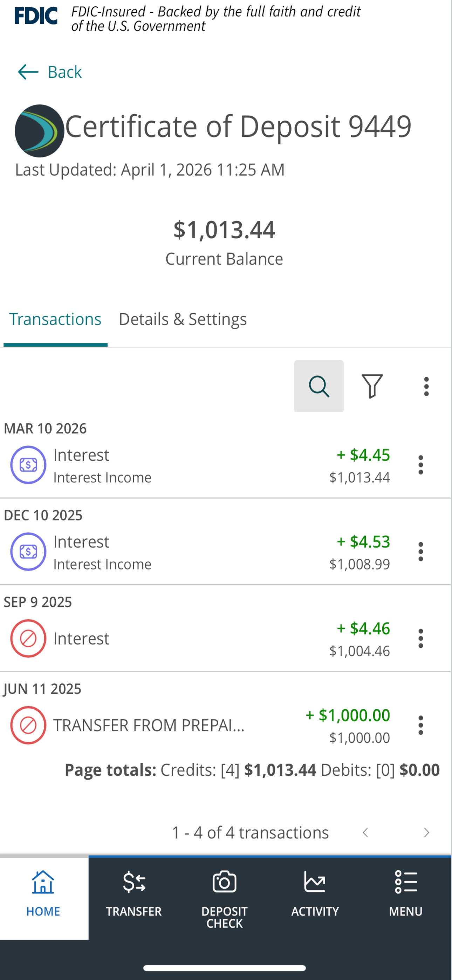
Task: Open the Activity chart icon
Action: click(315, 882)
